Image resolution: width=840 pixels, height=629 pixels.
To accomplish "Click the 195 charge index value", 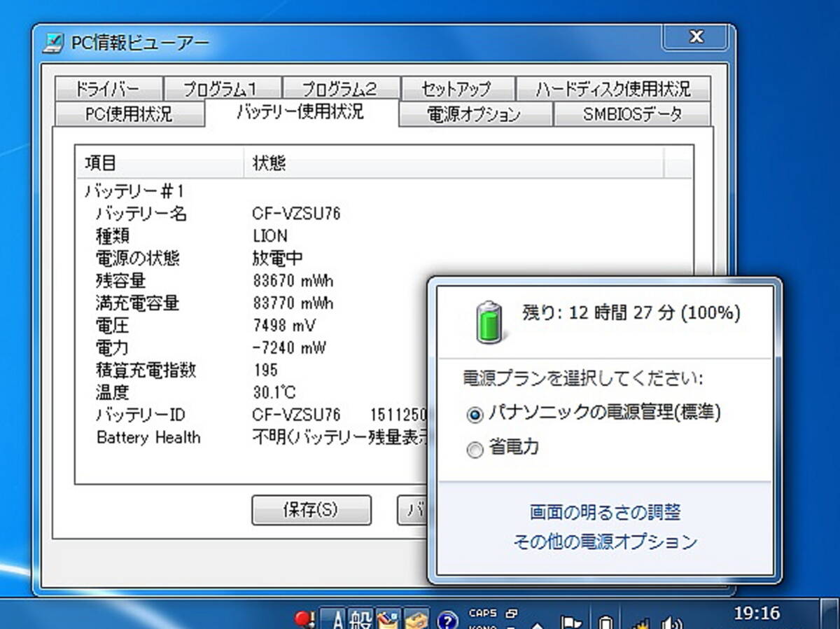I will click(x=265, y=371).
